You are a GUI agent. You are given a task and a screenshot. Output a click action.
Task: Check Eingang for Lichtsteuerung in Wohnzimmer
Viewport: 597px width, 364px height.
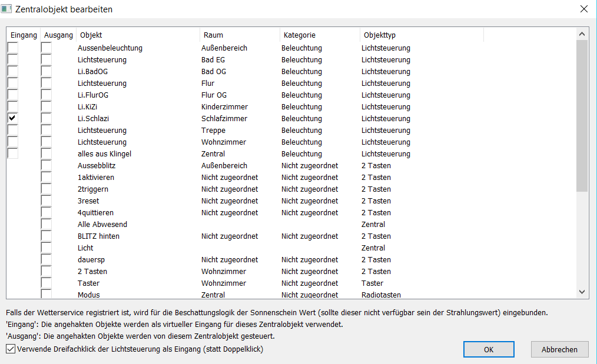coord(12,142)
